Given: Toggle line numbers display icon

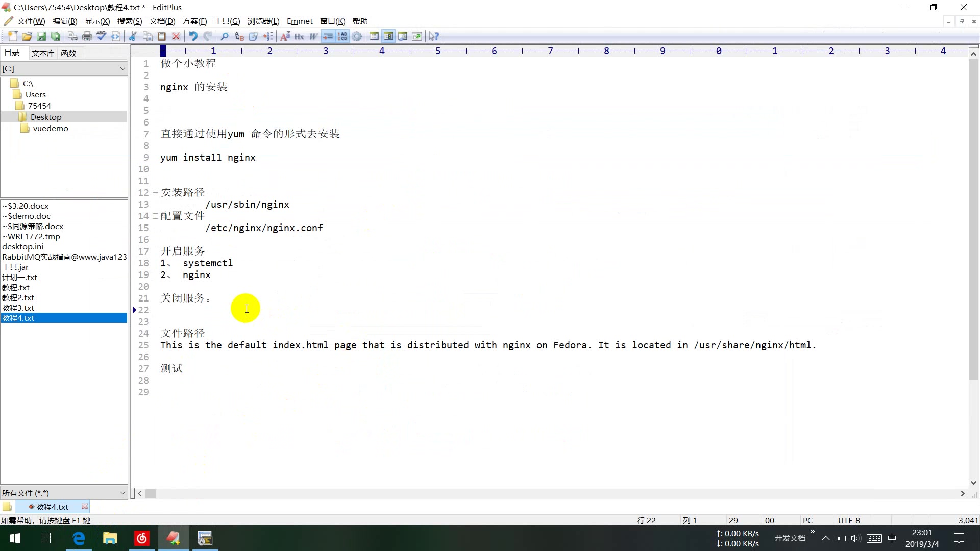Looking at the screenshot, I should pyautogui.click(x=342, y=36).
